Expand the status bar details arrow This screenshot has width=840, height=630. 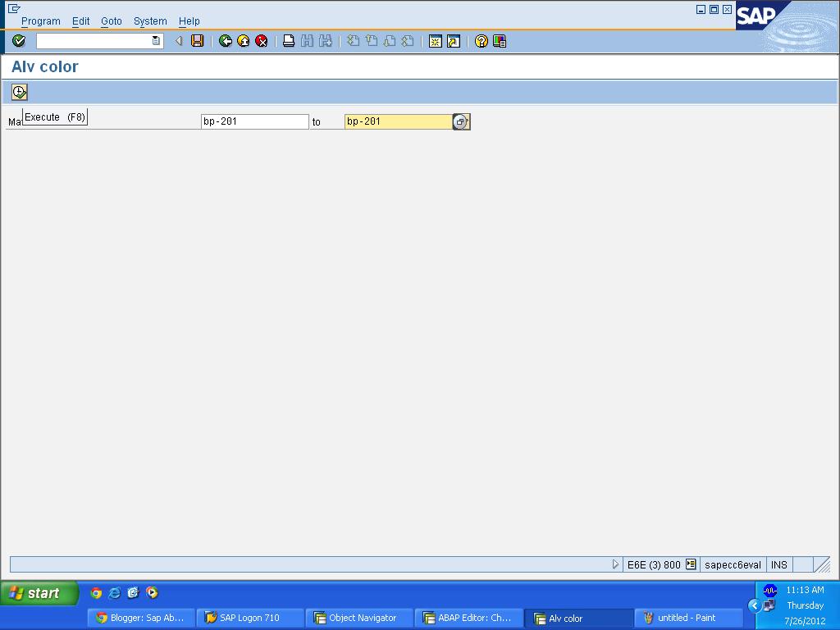[x=615, y=564]
